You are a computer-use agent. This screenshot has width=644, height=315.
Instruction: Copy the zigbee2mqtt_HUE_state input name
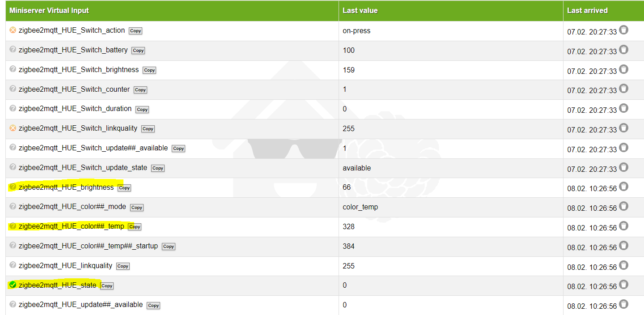click(x=107, y=286)
